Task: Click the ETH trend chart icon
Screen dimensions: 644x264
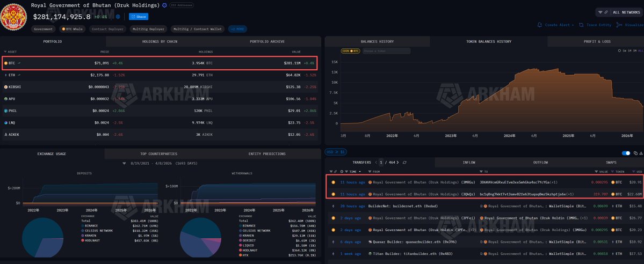Action: pos(19,75)
